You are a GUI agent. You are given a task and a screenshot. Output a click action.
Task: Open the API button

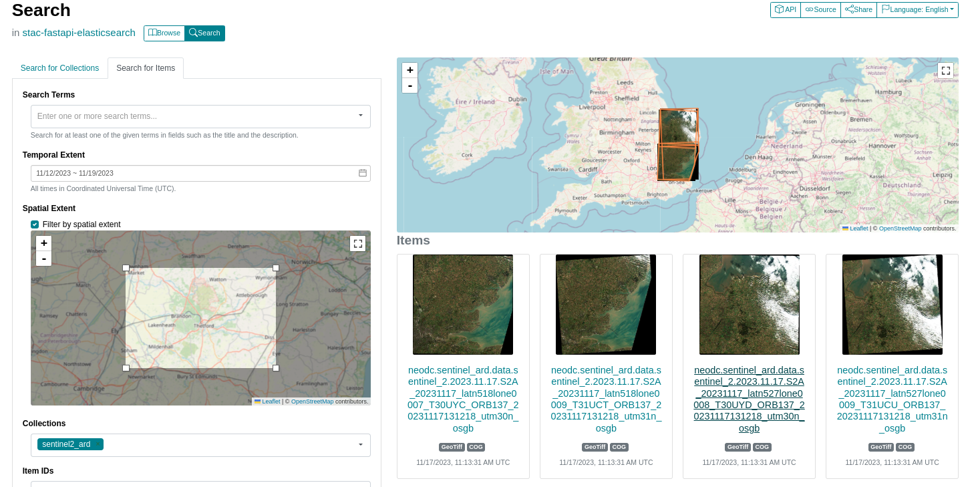(x=786, y=9)
